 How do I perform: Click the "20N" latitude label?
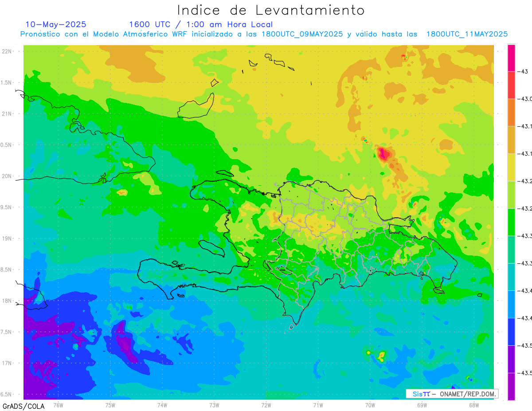coord(7,176)
